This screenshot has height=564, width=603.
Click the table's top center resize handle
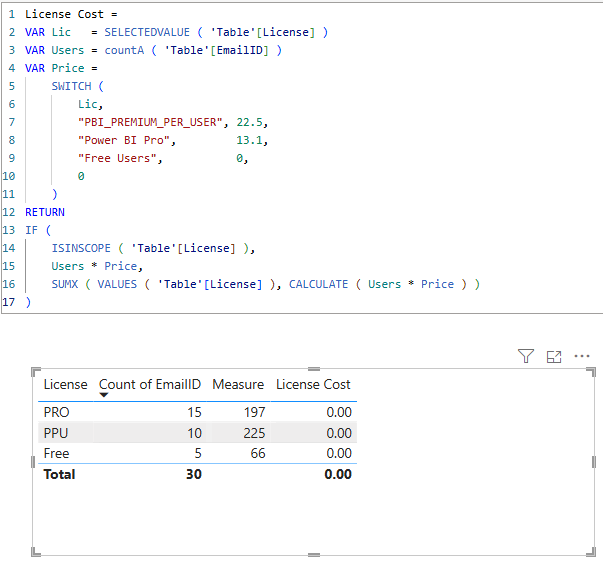(x=314, y=369)
